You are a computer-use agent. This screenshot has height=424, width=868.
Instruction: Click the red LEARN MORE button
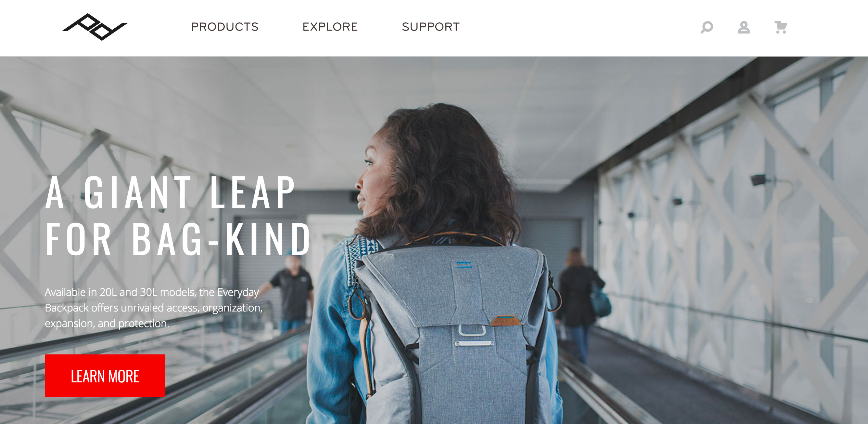(105, 376)
